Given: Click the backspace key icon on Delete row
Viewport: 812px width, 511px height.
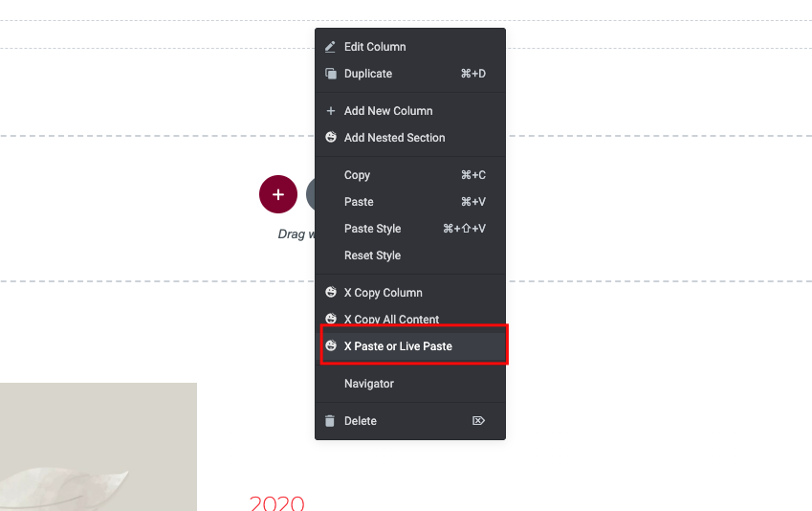Looking at the screenshot, I should click(478, 421).
